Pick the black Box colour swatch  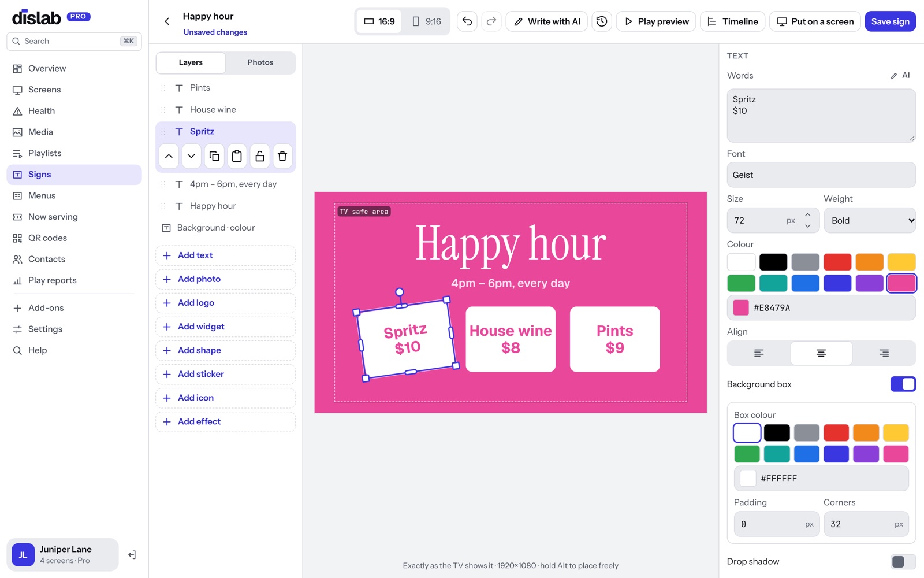tap(777, 432)
